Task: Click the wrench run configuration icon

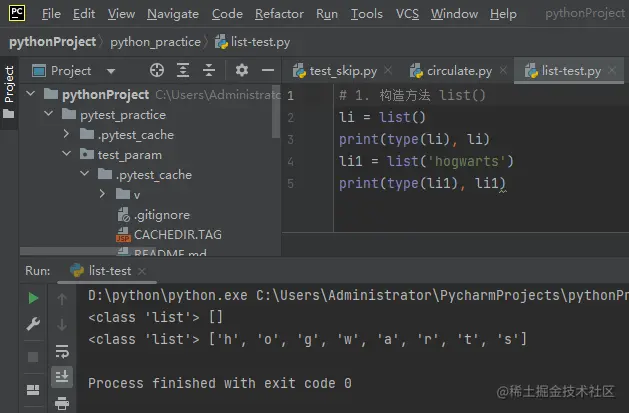Action: [x=33, y=324]
